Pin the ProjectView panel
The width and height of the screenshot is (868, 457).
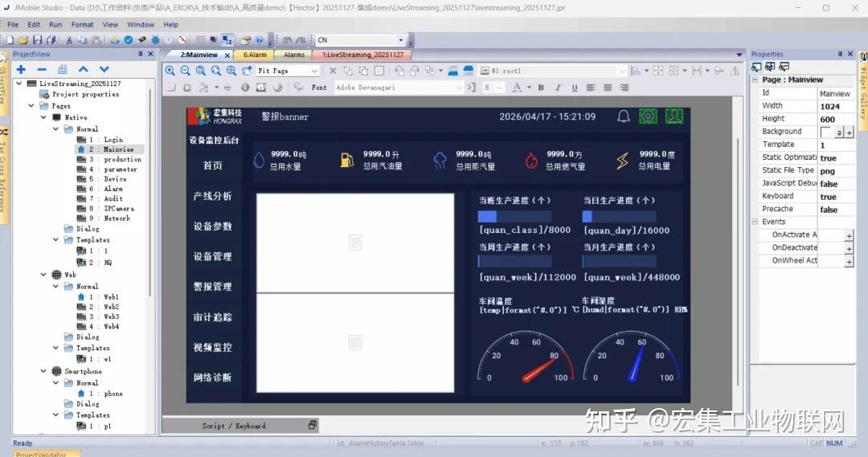coord(140,55)
